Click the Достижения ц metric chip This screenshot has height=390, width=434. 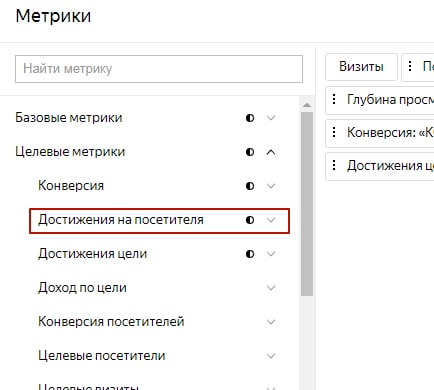click(380, 166)
